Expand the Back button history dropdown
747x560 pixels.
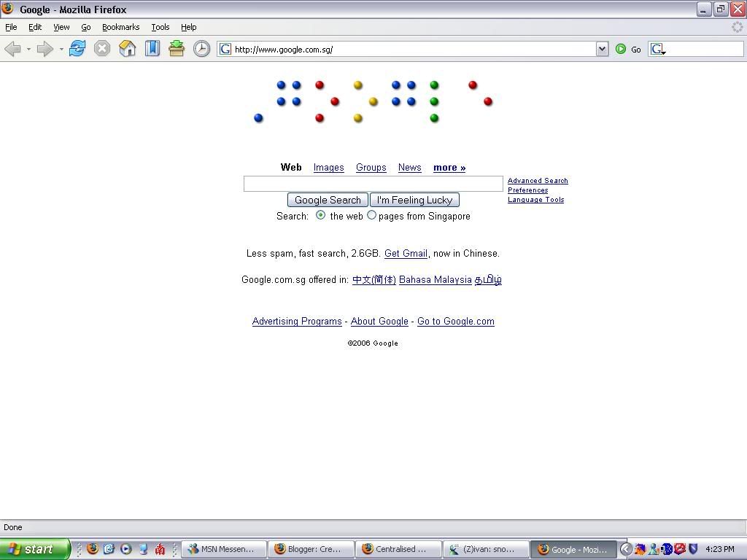point(28,49)
